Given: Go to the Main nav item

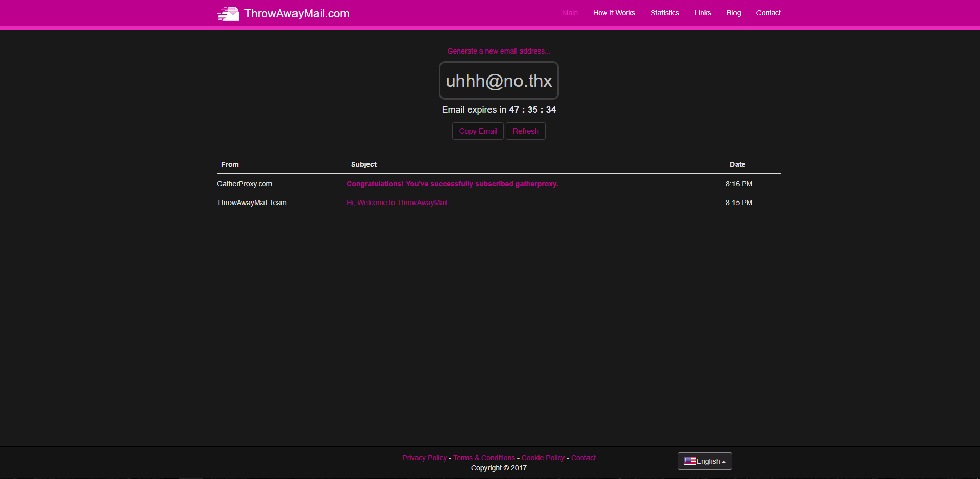Looking at the screenshot, I should tap(570, 13).
